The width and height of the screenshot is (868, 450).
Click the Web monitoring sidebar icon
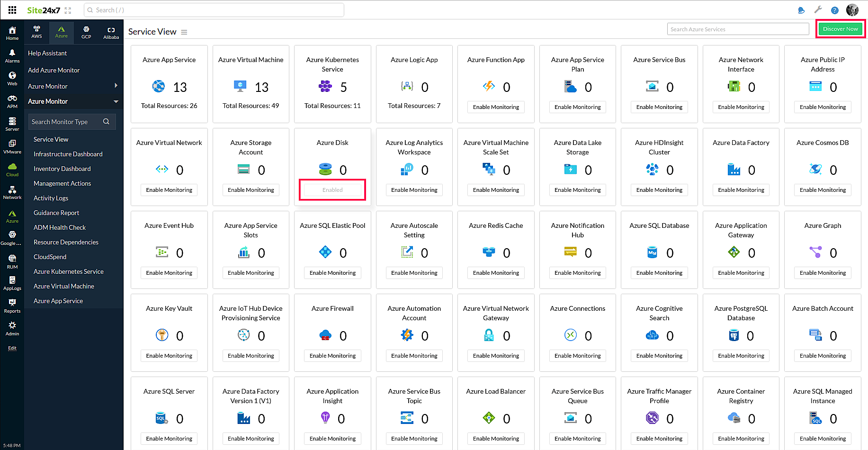point(12,77)
